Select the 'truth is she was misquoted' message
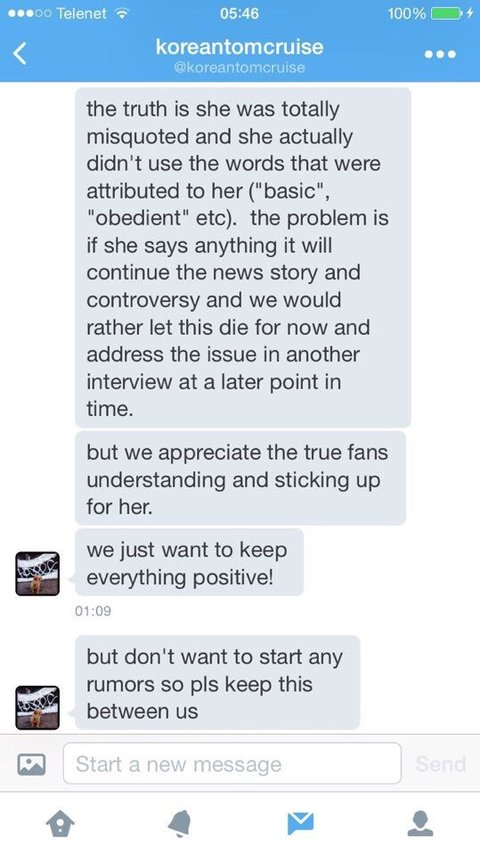 (x=243, y=258)
